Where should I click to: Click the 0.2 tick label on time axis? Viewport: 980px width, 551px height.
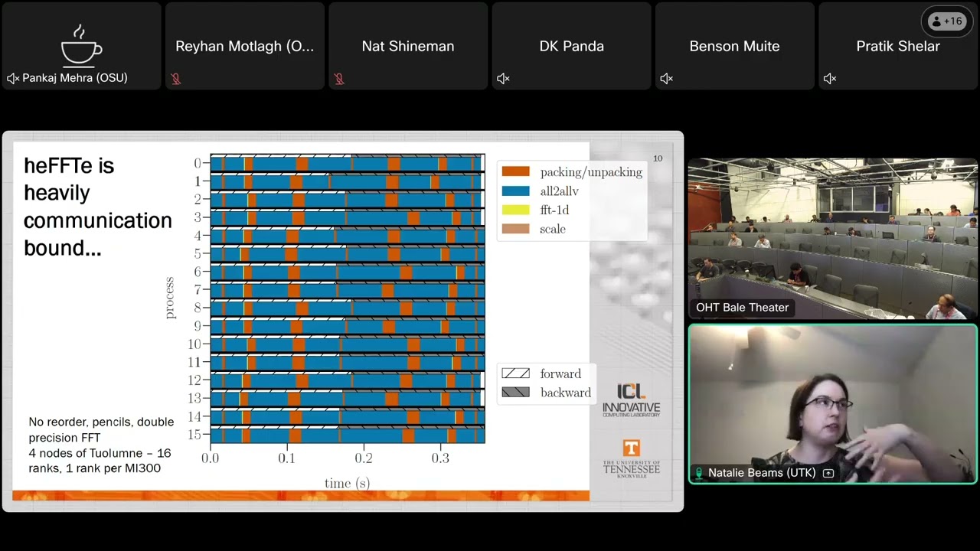point(364,458)
